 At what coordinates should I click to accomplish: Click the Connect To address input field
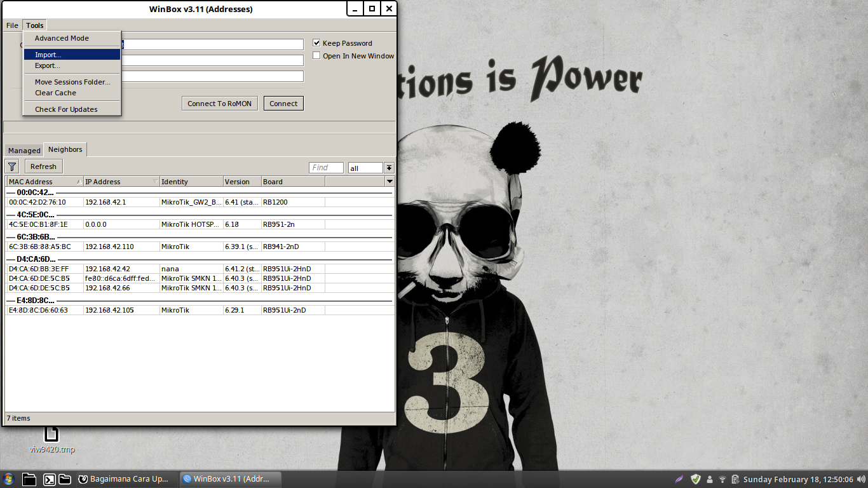(x=212, y=44)
